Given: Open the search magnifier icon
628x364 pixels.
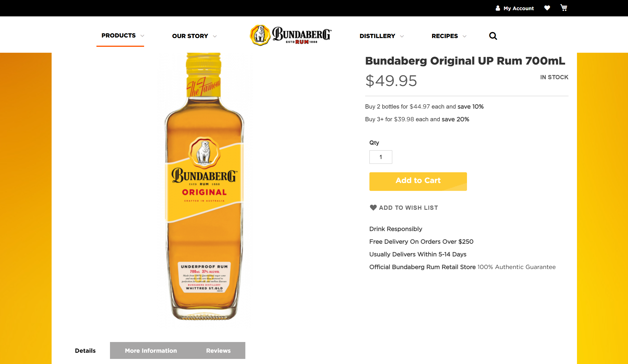Looking at the screenshot, I should pos(493,36).
